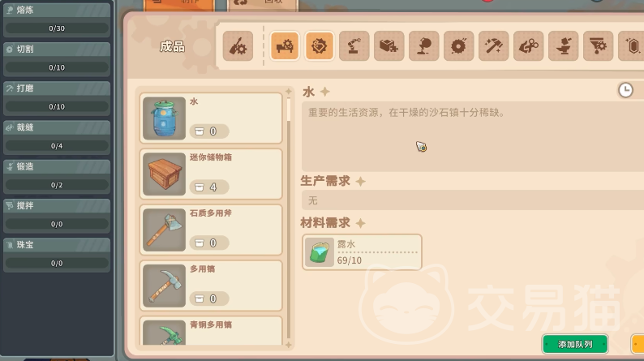Select the furnace smelting ladle filter

(x=424, y=46)
